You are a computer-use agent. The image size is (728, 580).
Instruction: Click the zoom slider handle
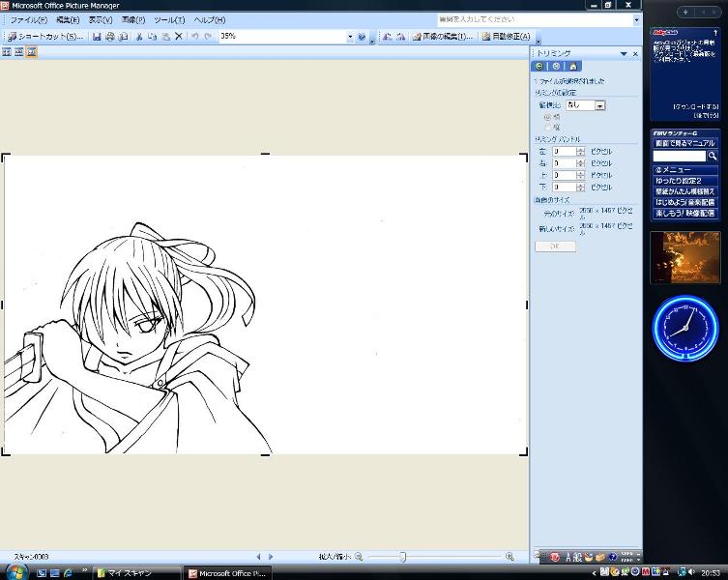(x=402, y=557)
